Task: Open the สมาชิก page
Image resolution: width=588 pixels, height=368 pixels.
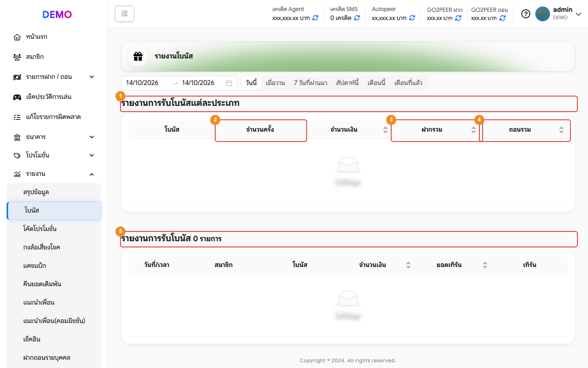Action: click(54, 57)
